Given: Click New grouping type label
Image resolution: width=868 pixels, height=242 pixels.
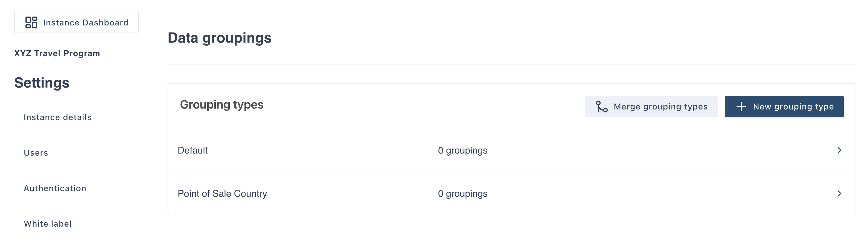Looking at the screenshot, I should 793,107.
